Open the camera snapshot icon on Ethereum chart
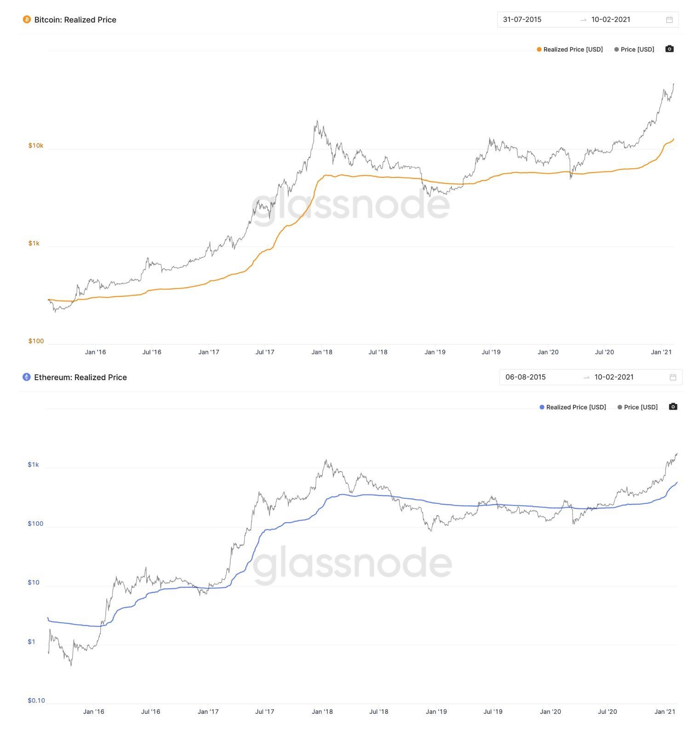Image resolution: width=700 pixels, height=729 pixels. (x=672, y=407)
